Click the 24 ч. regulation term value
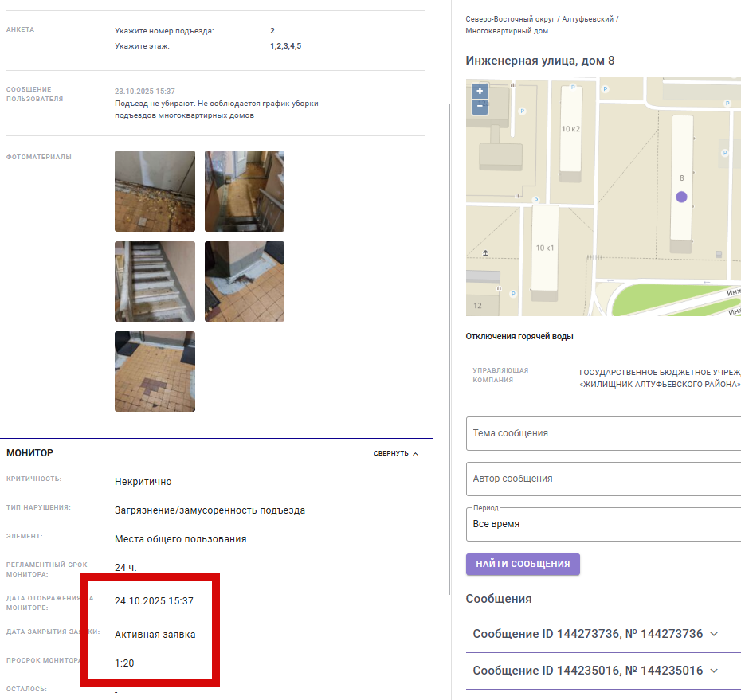 coord(126,567)
